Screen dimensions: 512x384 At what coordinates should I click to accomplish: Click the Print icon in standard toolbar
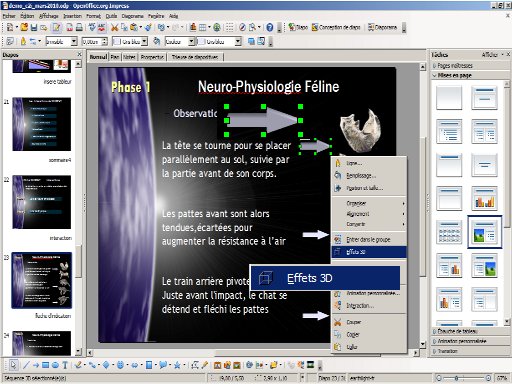pyautogui.click(x=79, y=27)
